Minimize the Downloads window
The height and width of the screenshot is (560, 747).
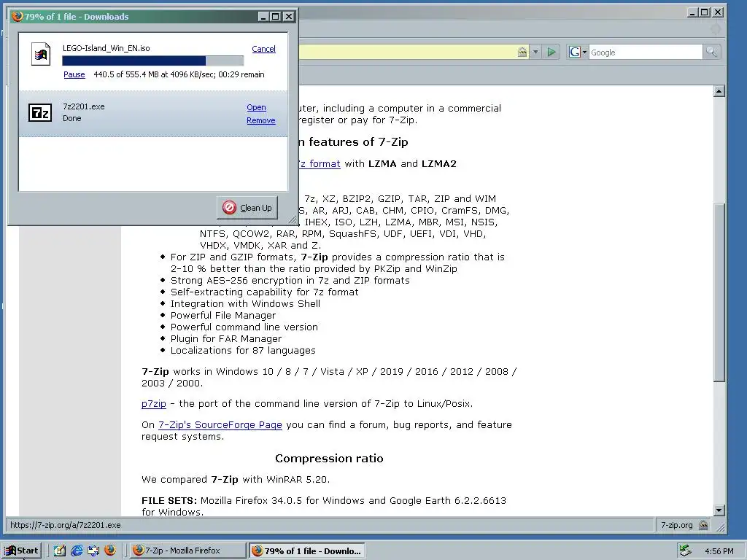coord(263,17)
